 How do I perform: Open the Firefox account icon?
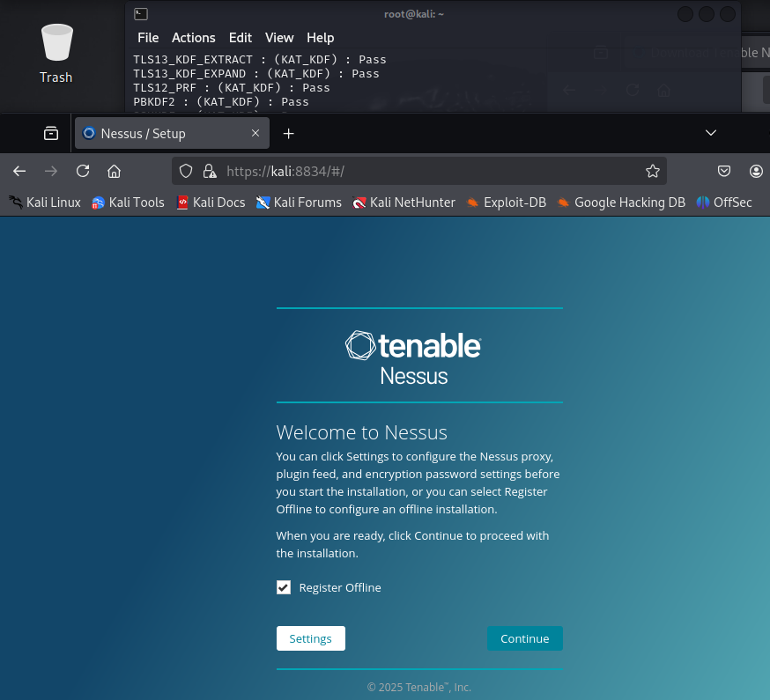[x=756, y=172]
